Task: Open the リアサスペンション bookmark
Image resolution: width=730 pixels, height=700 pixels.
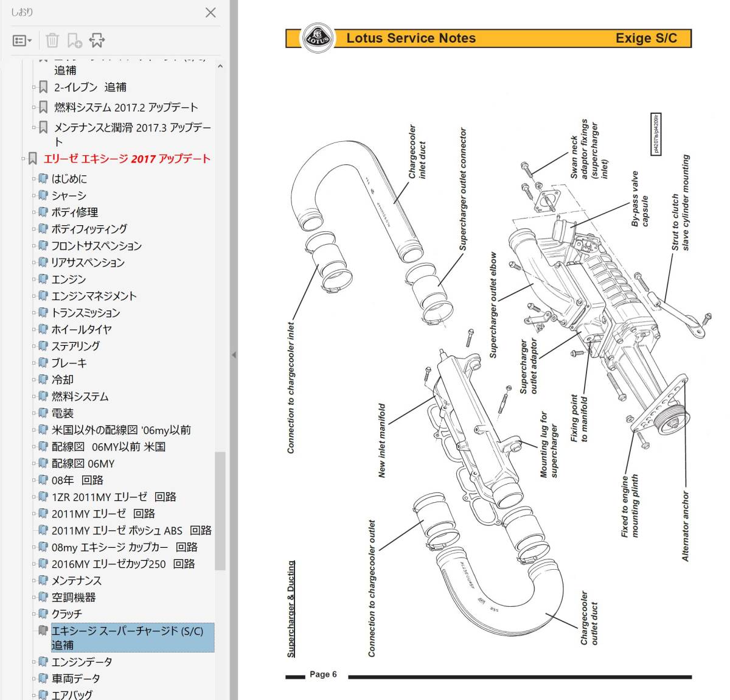Action: point(88,262)
